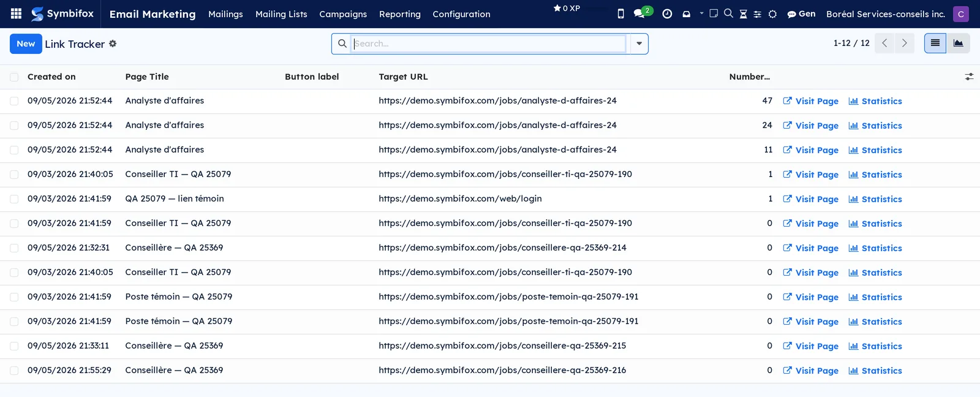The height and width of the screenshot is (397, 980).
Task: Click the date 09/05/2026 21:55:29
Action: (x=69, y=370)
